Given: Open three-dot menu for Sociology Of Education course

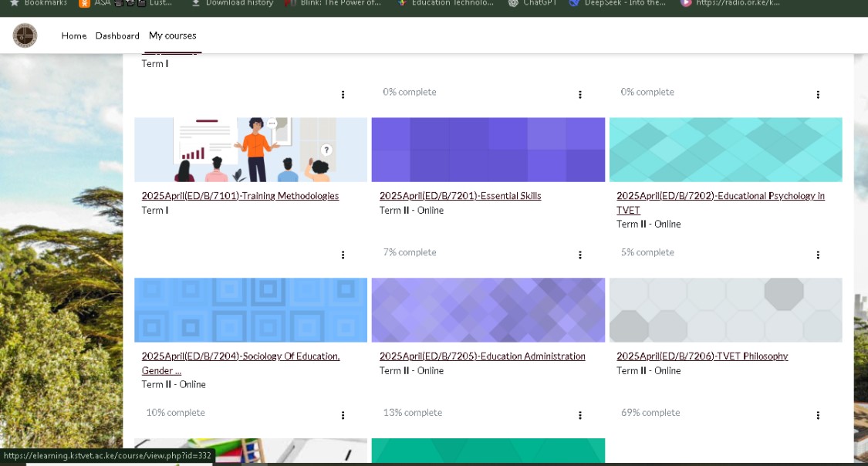Looking at the screenshot, I should 343,416.
